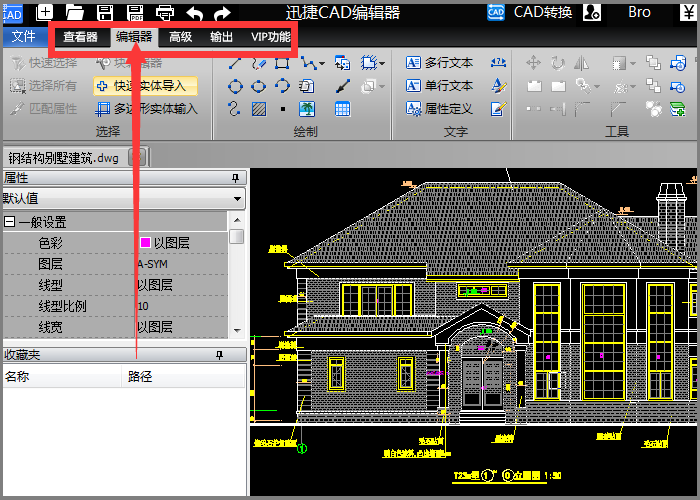Image resolution: width=700 pixels, height=500 pixels.
Task: Open dropdown next to dashed selection icon
Action: (382, 63)
